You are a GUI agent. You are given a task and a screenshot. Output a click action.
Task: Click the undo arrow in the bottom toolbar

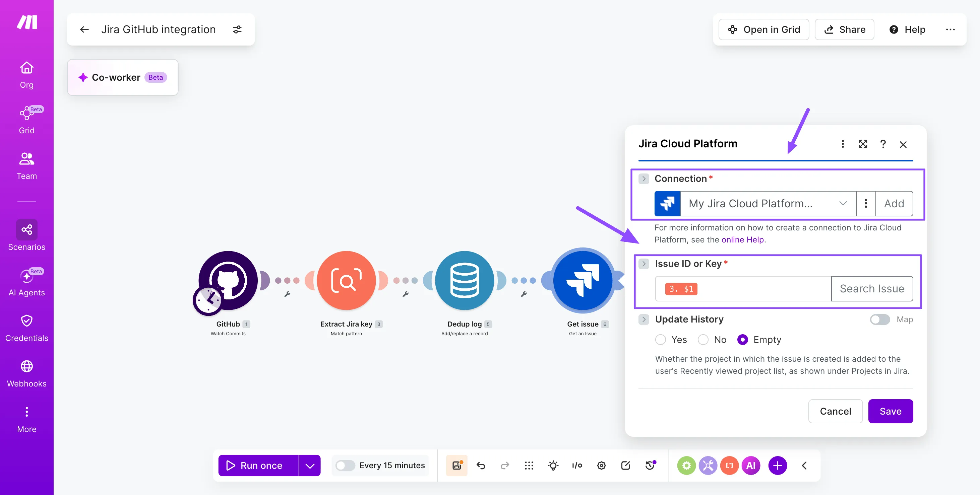coord(481,465)
